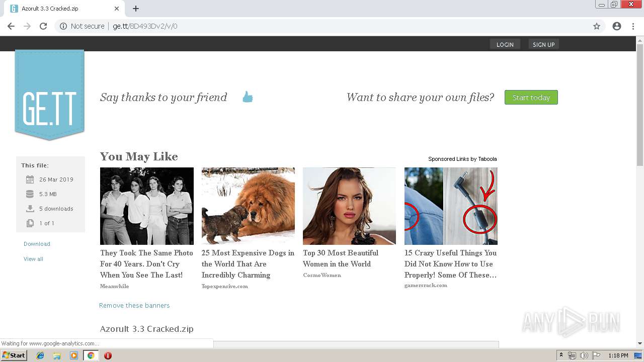Open the Chrome profile avatar icon
The image size is (644, 362).
617,26
